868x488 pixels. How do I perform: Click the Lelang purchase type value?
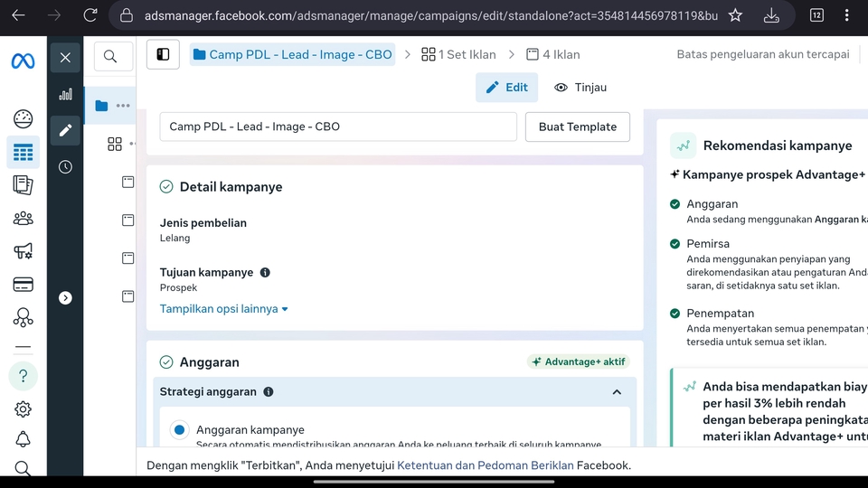pos(175,238)
